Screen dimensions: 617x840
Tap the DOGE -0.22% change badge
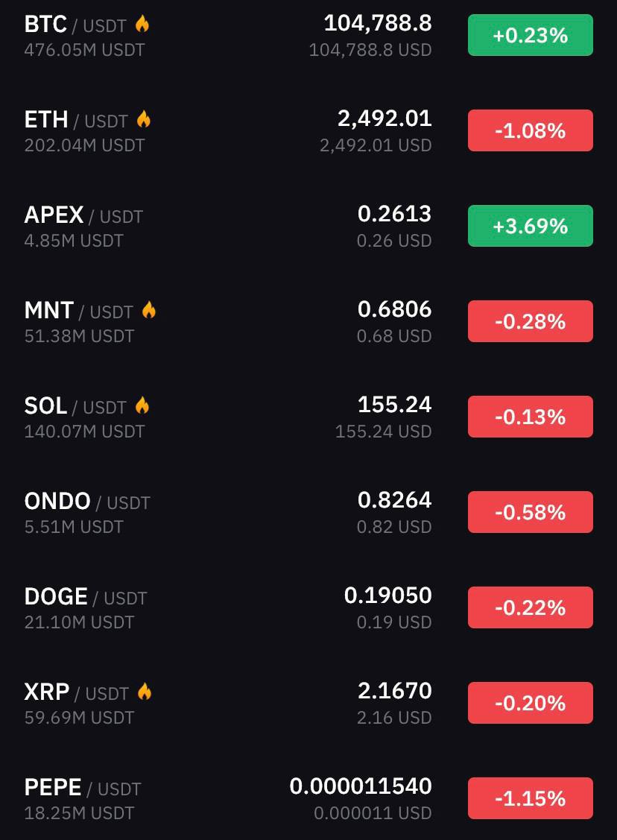(x=530, y=607)
